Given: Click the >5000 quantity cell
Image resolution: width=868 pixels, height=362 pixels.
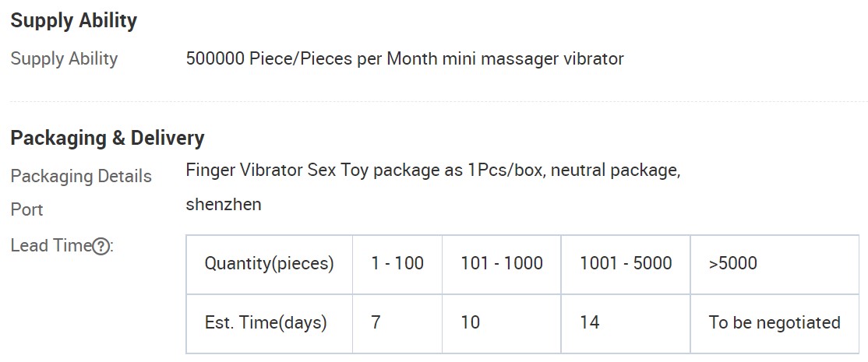Looking at the screenshot, I should pos(775,264).
